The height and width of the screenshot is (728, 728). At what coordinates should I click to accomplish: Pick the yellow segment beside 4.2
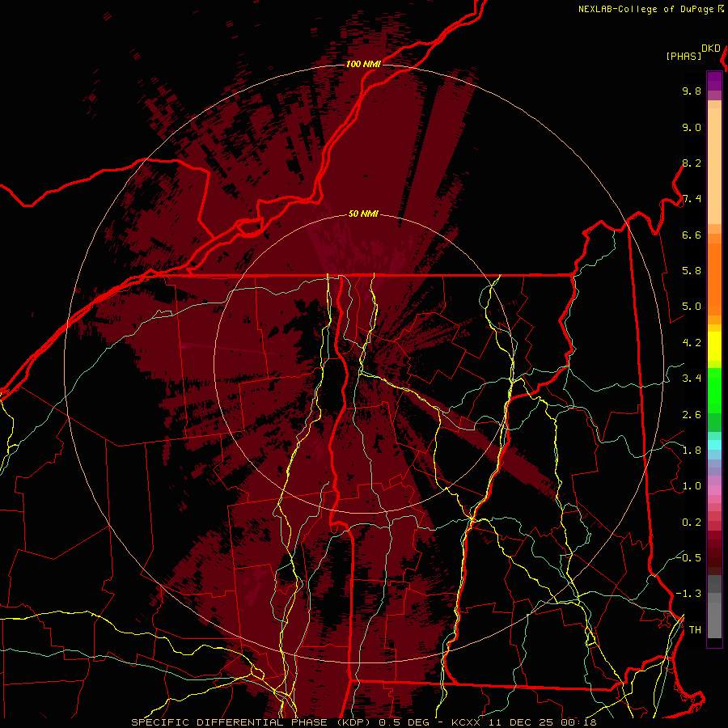(714, 346)
